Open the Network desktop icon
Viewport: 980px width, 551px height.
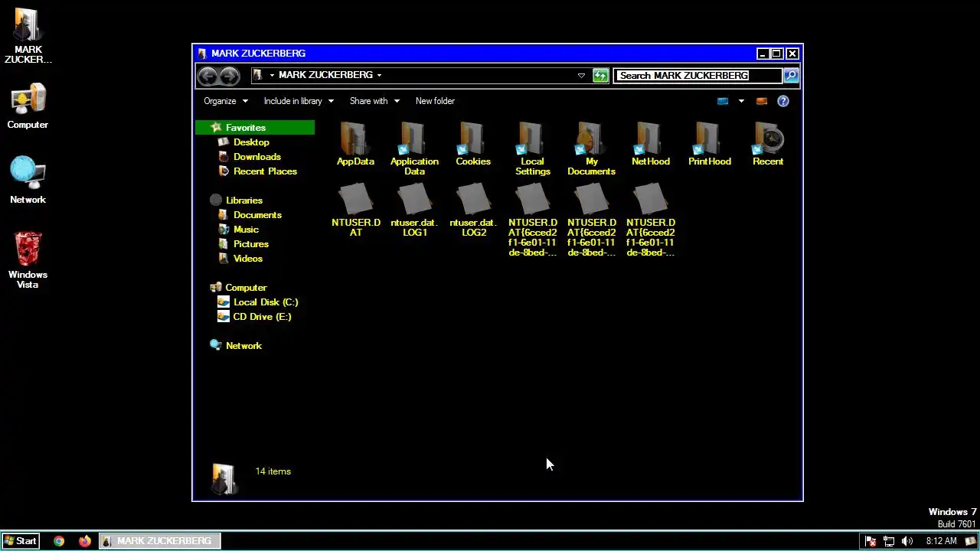28,181
